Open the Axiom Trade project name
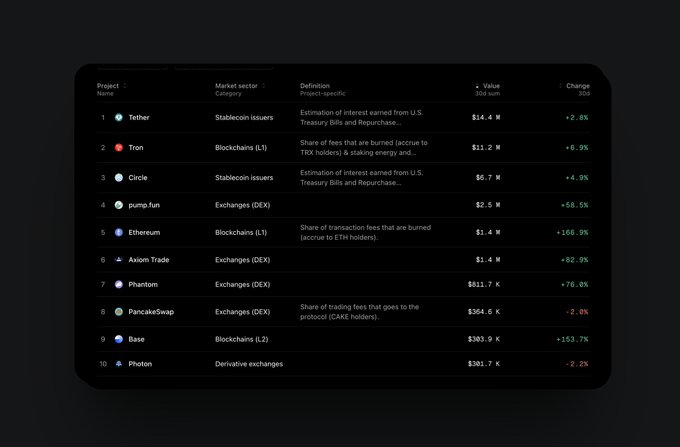This screenshot has width=680, height=447. click(x=149, y=260)
